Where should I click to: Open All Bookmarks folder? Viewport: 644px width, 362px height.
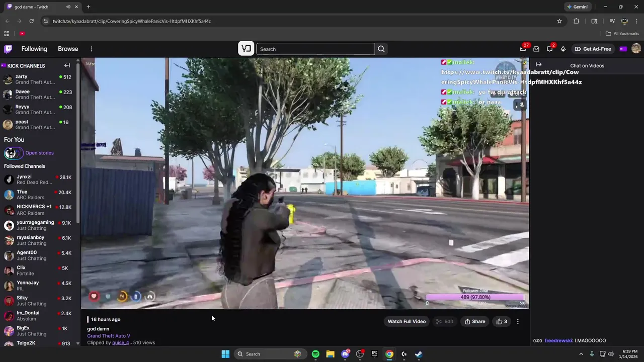[x=622, y=34]
